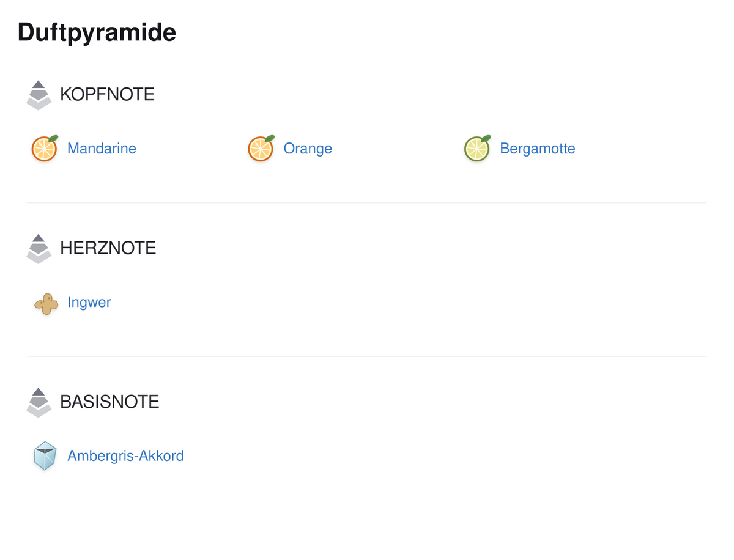734x560 pixels.
Task: Select the BASISNOTE section label
Action: pos(109,401)
